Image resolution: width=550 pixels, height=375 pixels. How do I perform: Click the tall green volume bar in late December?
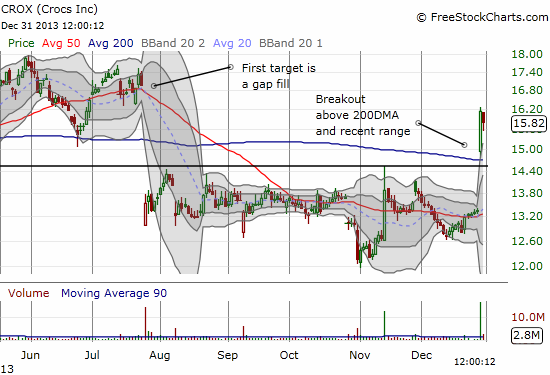[480, 320]
